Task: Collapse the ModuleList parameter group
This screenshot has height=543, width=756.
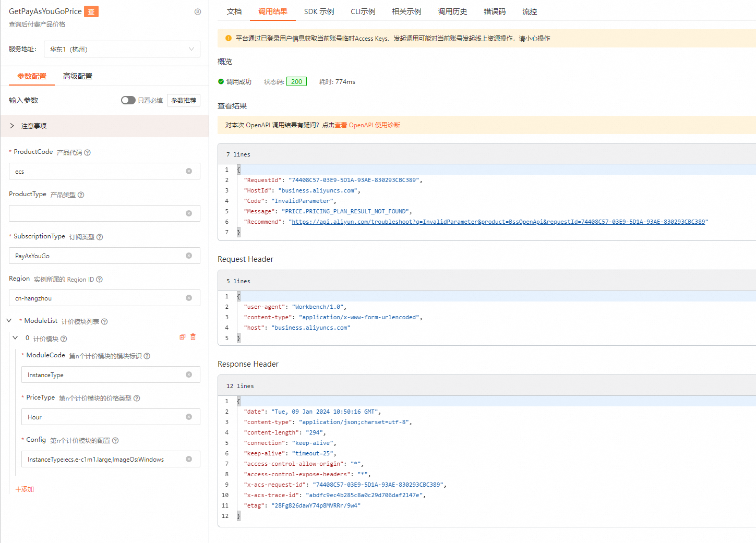Action: [9, 320]
